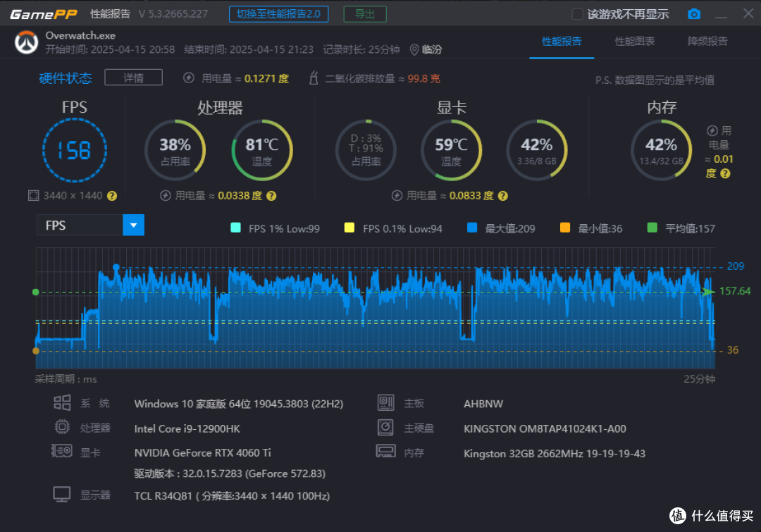Screen dimensions: 761x532
Task: Toggle yellow FPS 0.1% Low legend swatch
Action: pos(349,228)
